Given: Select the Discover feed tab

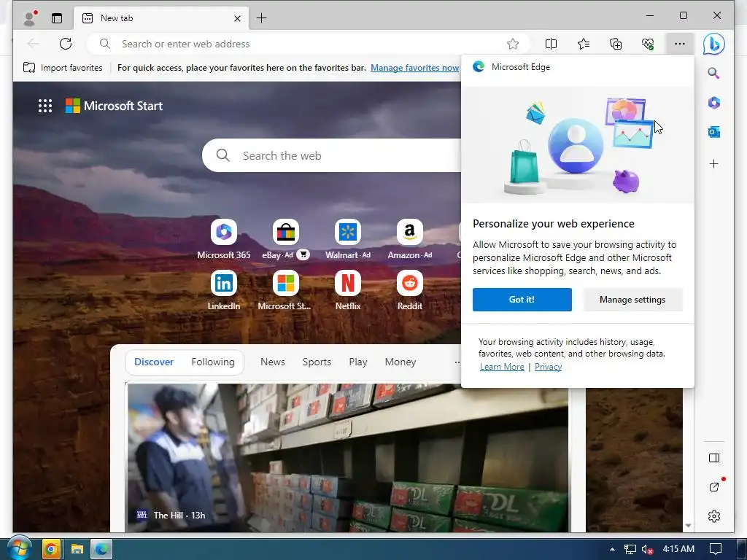Looking at the screenshot, I should [154, 362].
